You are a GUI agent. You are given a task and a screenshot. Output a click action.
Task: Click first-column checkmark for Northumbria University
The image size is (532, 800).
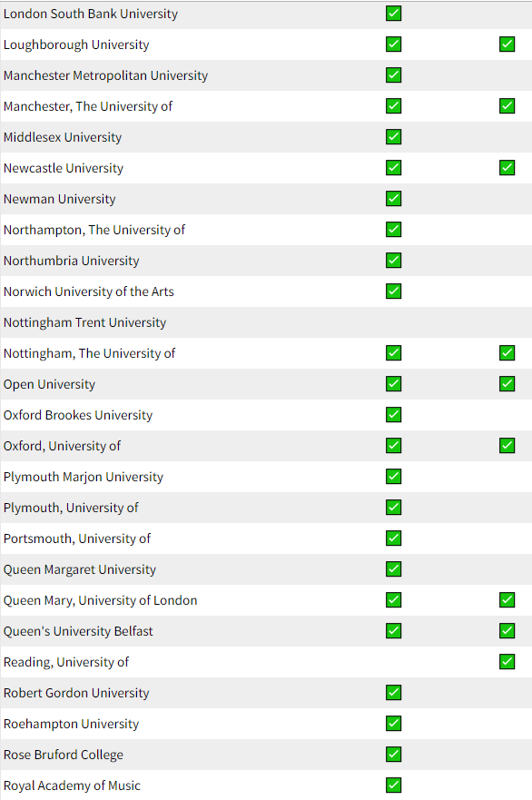[393, 261]
